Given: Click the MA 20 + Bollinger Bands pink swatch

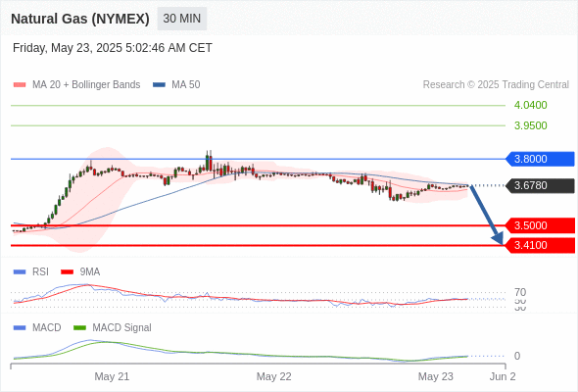Looking at the screenshot, I should [x=20, y=85].
